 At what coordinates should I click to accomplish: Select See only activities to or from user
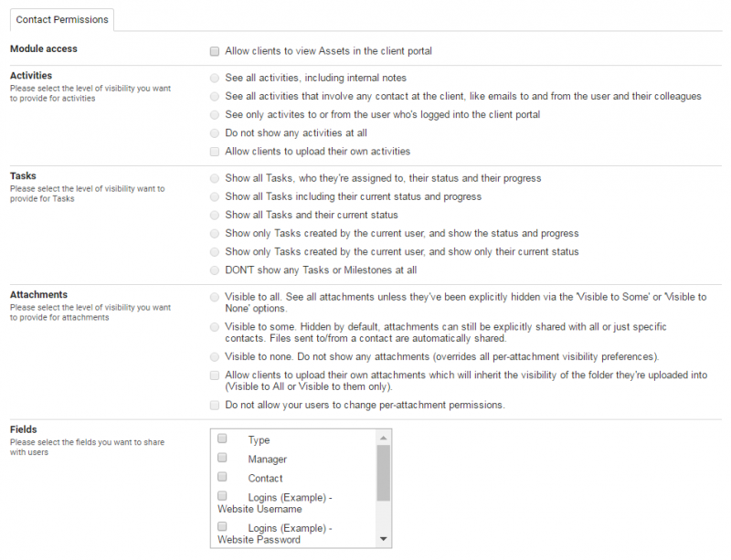[x=214, y=115]
